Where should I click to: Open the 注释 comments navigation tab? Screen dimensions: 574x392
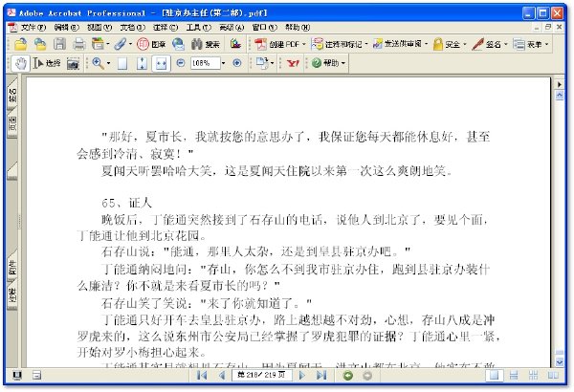pyautogui.click(x=12, y=295)
